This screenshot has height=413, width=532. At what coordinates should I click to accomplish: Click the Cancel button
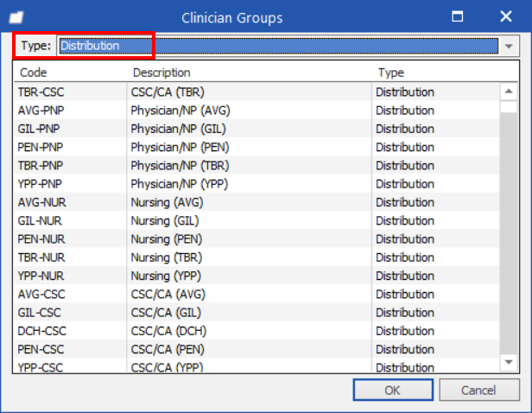coord(478,390)
